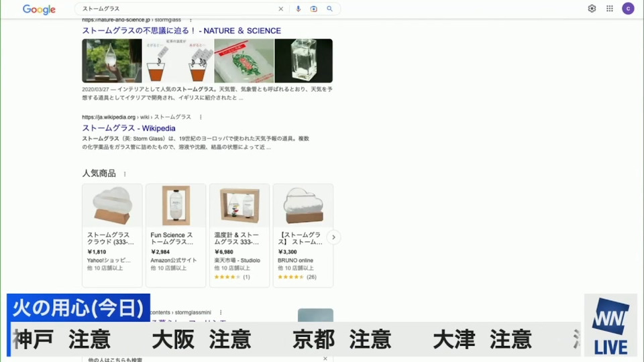Open the three-dot menu beside the nature-and-science URL

point(190,19)
